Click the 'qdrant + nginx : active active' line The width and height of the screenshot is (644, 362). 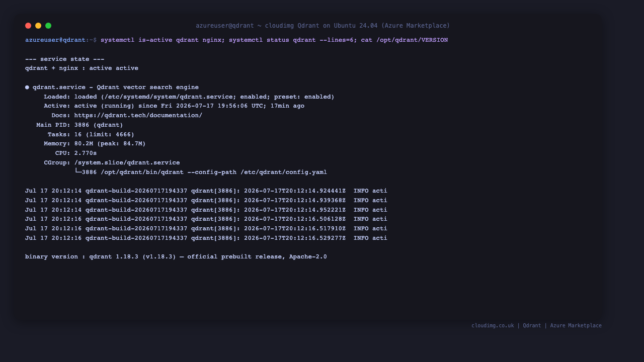tap(82, 68)
